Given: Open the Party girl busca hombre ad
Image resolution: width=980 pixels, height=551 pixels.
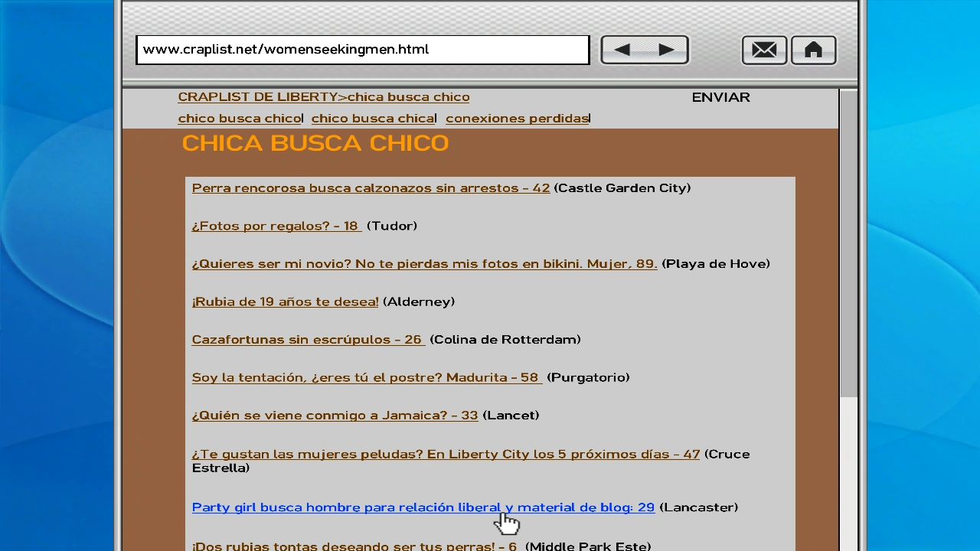Looking at the screenshot, I should [423, 507].
